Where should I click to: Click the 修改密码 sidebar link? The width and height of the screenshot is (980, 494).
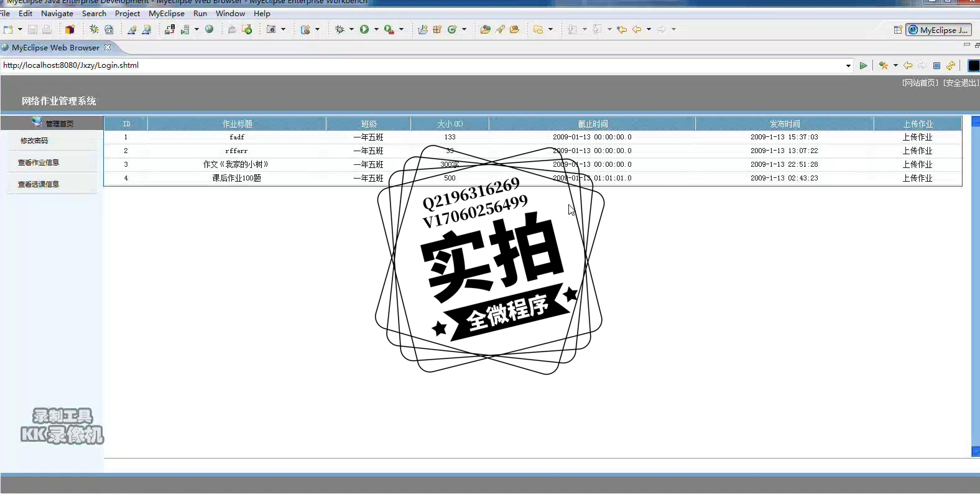[x=34, y=141]
